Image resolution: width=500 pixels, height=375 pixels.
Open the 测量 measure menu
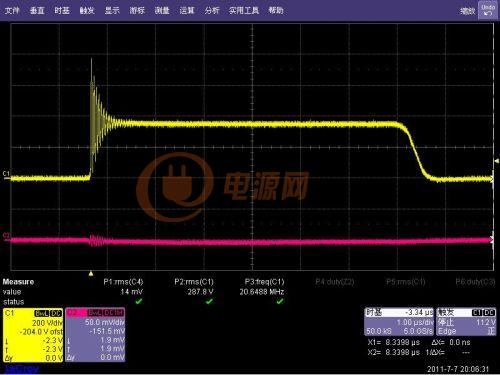(162, 11)
